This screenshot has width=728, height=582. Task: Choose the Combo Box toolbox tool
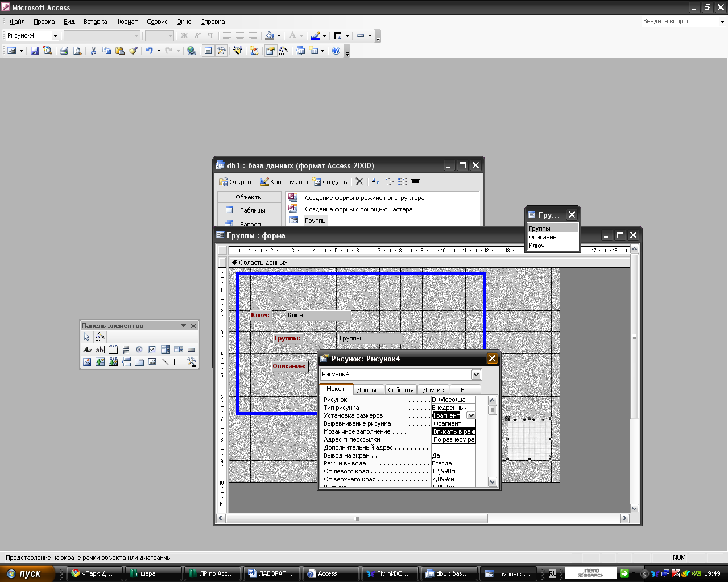166,350
